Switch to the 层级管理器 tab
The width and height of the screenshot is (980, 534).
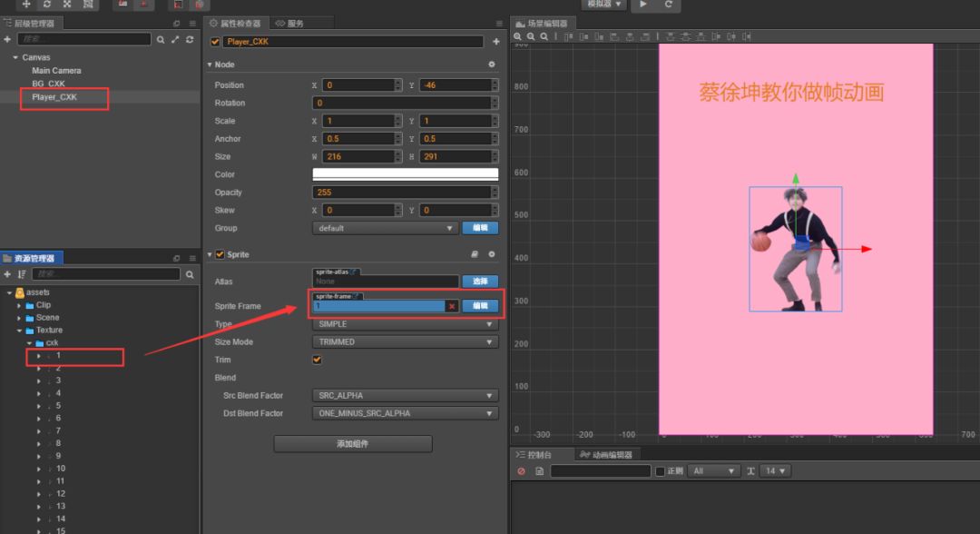(30, 23)
